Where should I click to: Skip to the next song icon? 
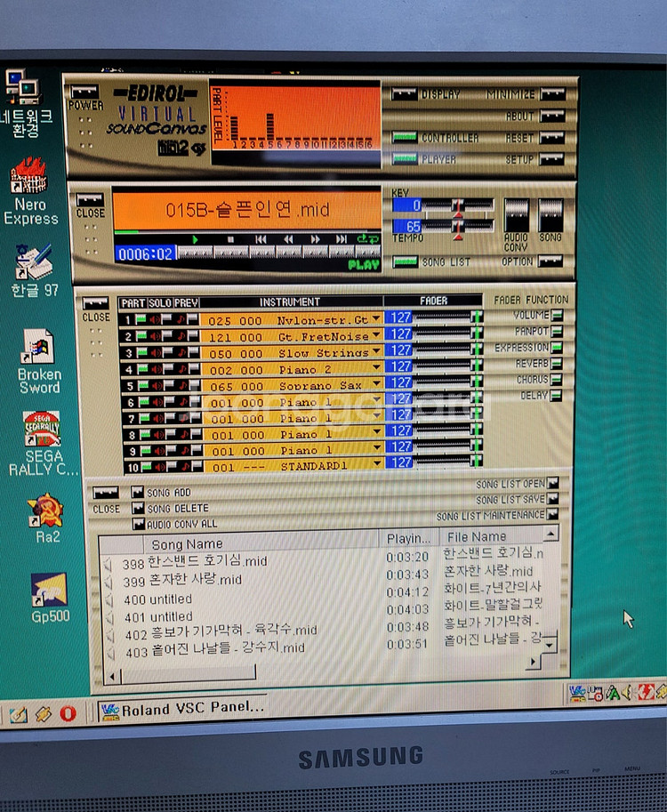tap(342, 239)
